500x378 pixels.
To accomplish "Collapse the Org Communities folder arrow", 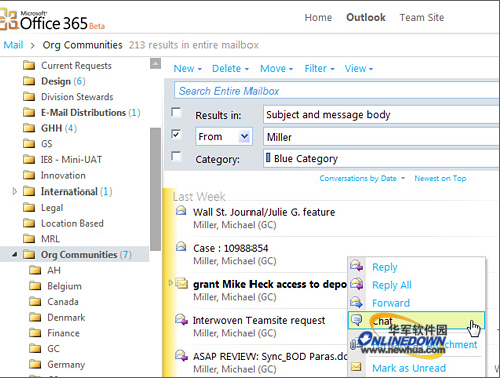I will (14, 254).
